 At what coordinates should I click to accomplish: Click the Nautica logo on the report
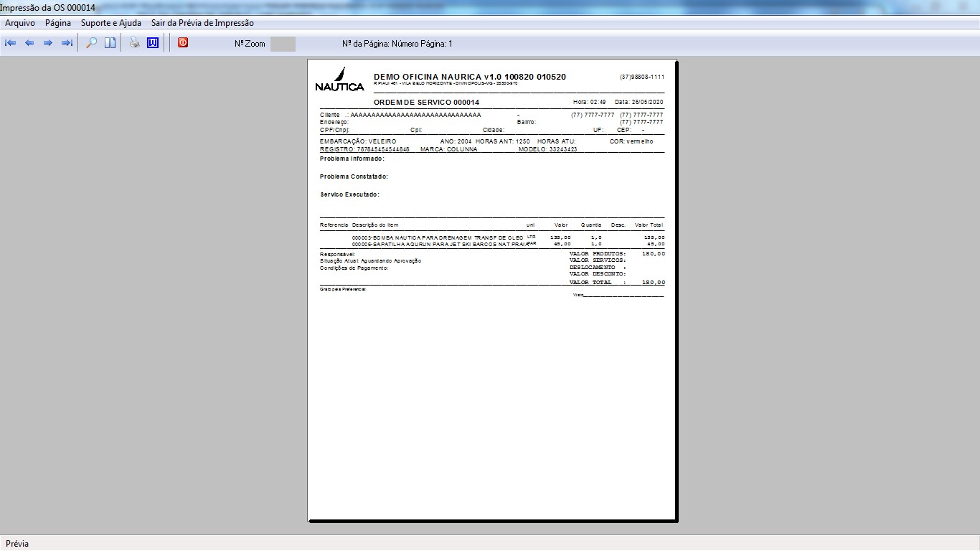click(339, 79)
